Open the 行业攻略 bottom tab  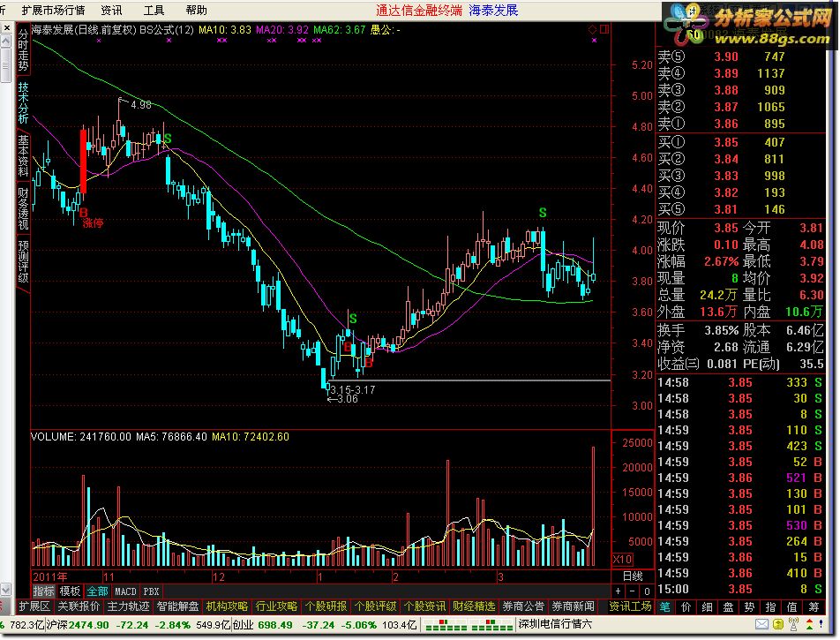[x=276, y=606]
